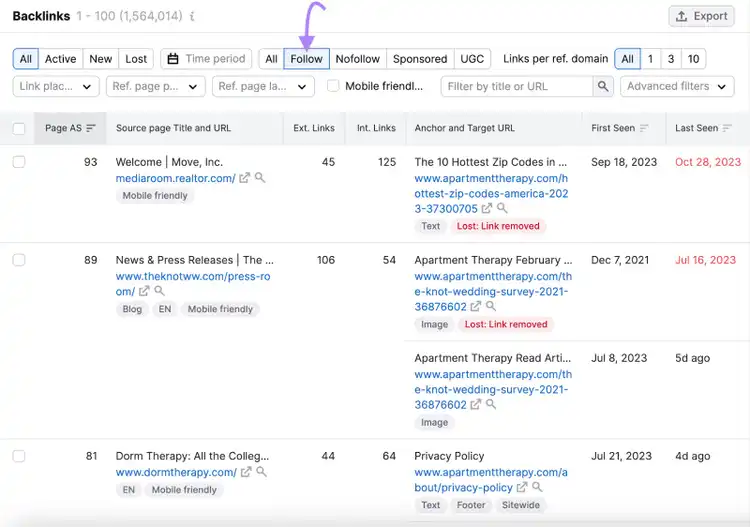
Task: Open the Link placement dropdown
Action: coord(56,87)
